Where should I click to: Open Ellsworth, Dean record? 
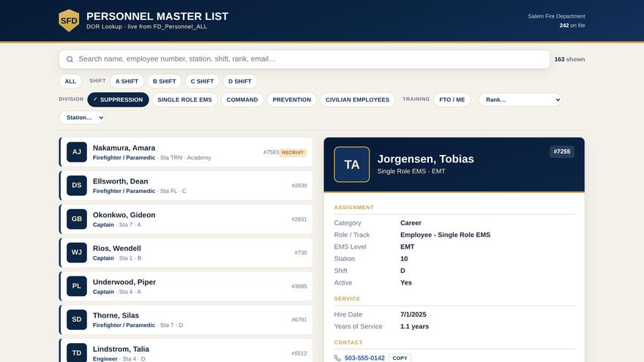186,186
